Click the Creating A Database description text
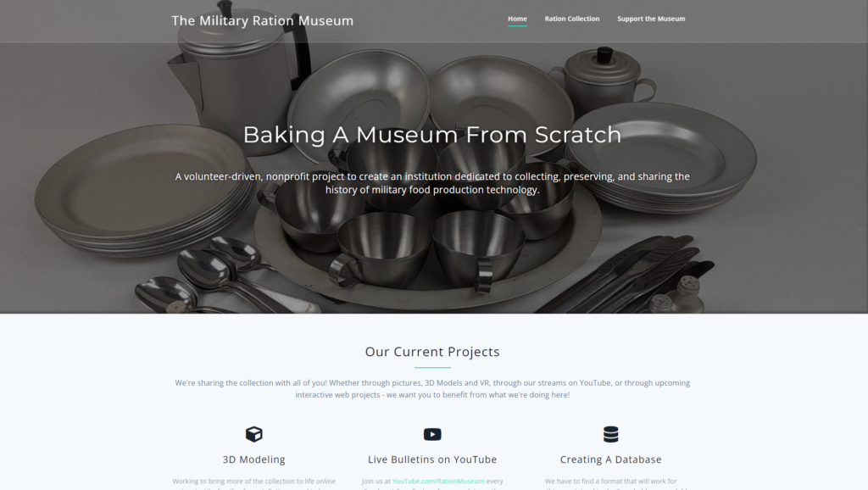The image size is (868, 490). (610, 483)
